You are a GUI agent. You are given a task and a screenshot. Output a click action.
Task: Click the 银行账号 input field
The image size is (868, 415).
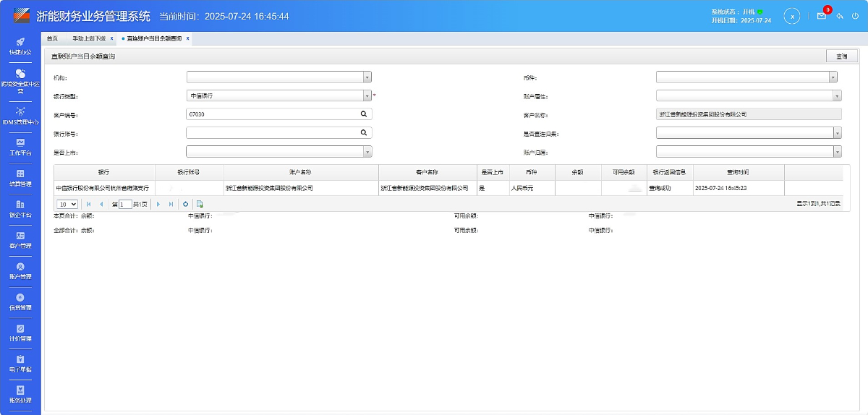coord(273,133)
